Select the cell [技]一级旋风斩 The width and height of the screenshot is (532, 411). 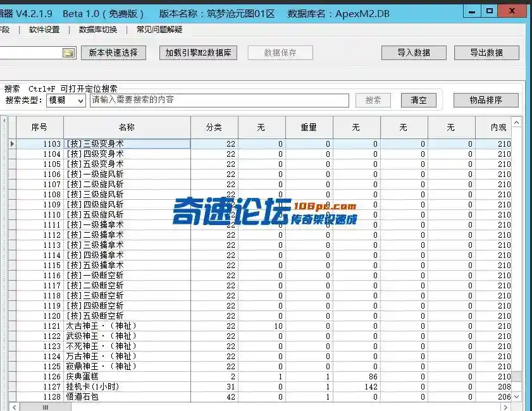pyautogui.click(x=127, y=175)
